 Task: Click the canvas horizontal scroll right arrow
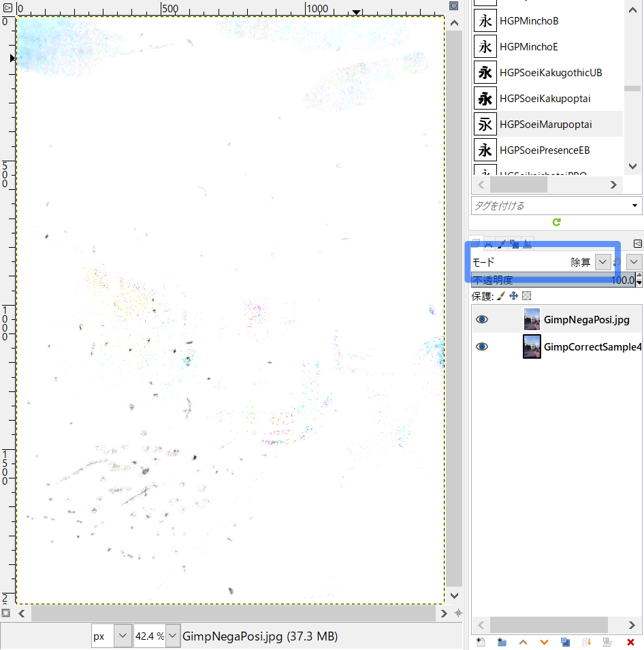click(x=444, y=613)
